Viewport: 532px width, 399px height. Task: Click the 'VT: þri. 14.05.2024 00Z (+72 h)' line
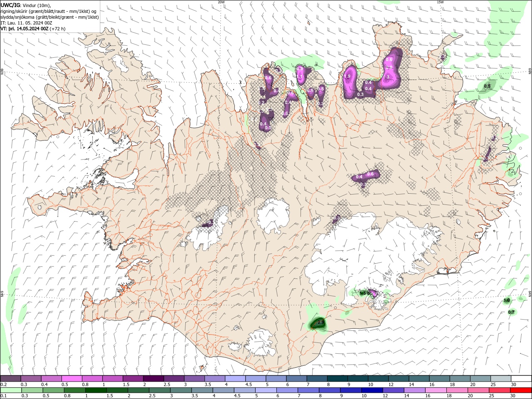point(33,29)
